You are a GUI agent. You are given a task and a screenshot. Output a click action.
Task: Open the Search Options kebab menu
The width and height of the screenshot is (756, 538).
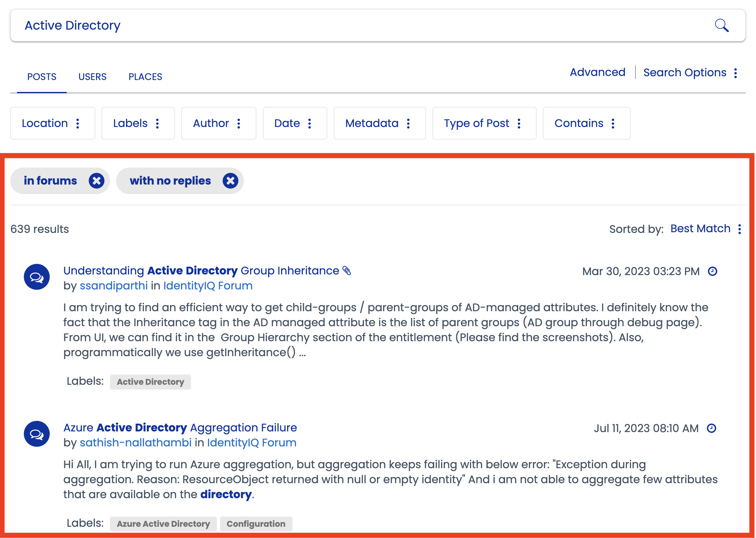736,73
